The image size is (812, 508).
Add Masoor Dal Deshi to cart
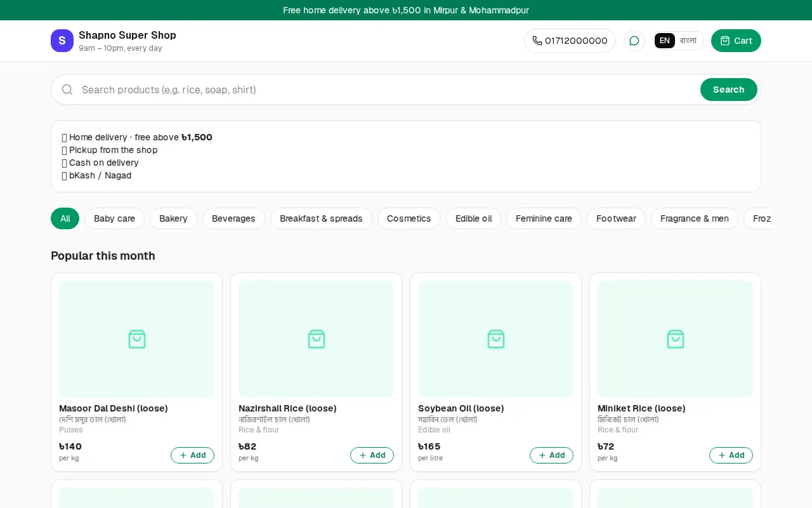pyautogui.click(x=192, y=455)
